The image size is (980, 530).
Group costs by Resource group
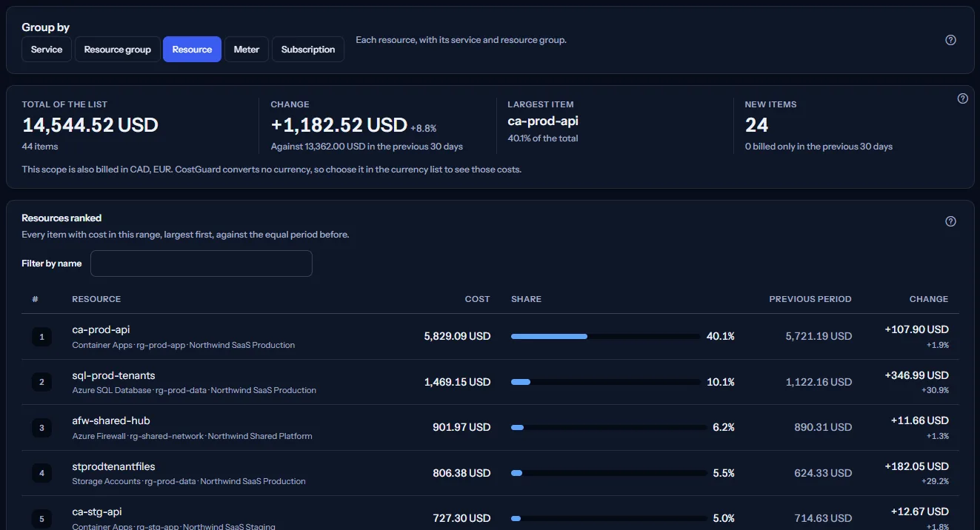click(118, 50)
